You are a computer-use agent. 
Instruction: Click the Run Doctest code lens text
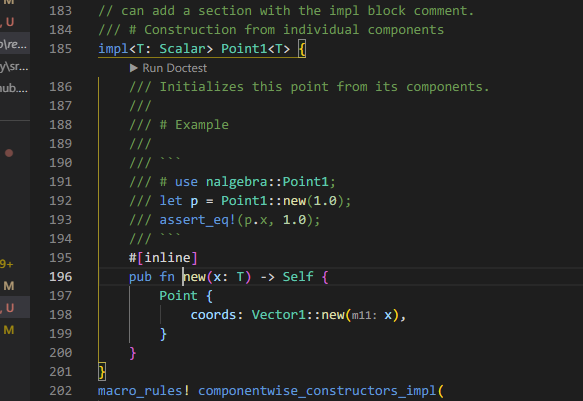click(174, 68)
